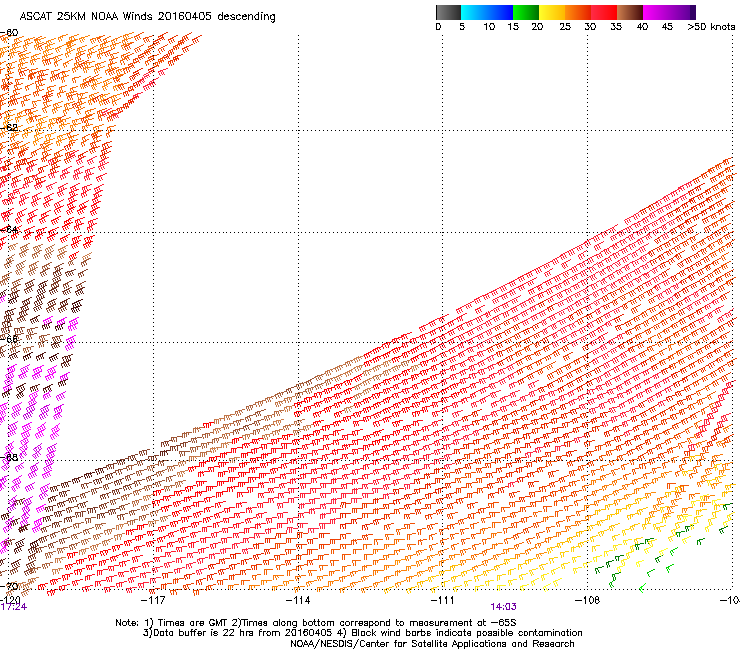The height and width of the screenshot is (650, 740).
Task: Click the title 'ASCAT 25KM NOAA Winds 20160405 descending'
Action: pyautogui.click(x=147, y=17)
